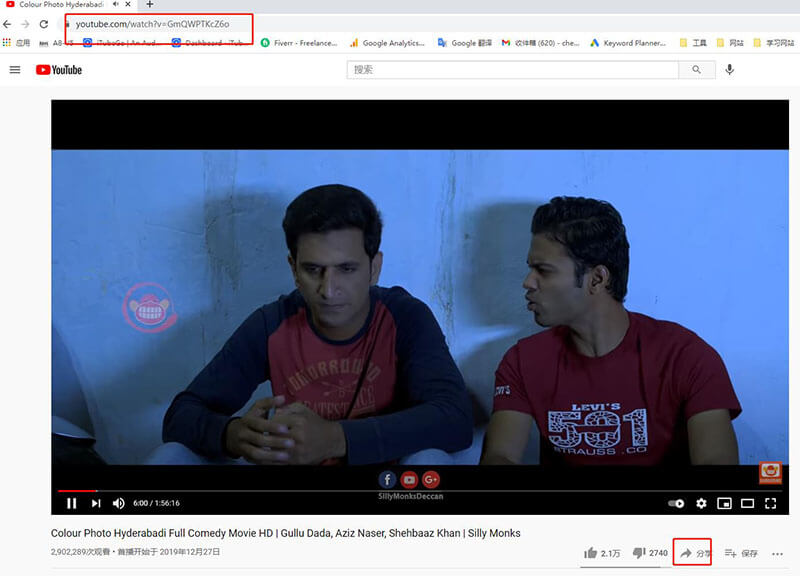Reload the page with the refresh icon

(44, 24)
